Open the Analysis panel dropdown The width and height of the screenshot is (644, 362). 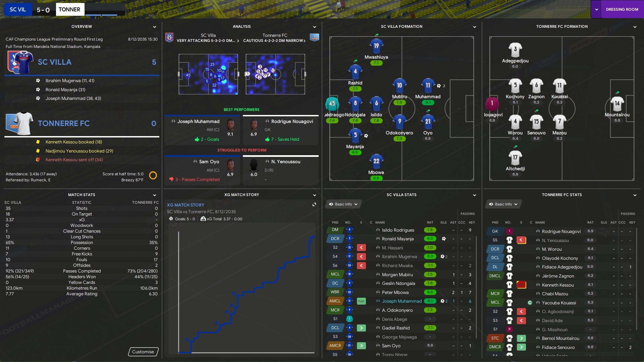315,27
